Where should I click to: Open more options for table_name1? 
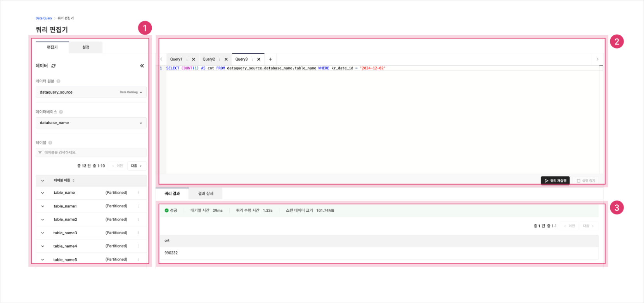click(x=138, y=206)
